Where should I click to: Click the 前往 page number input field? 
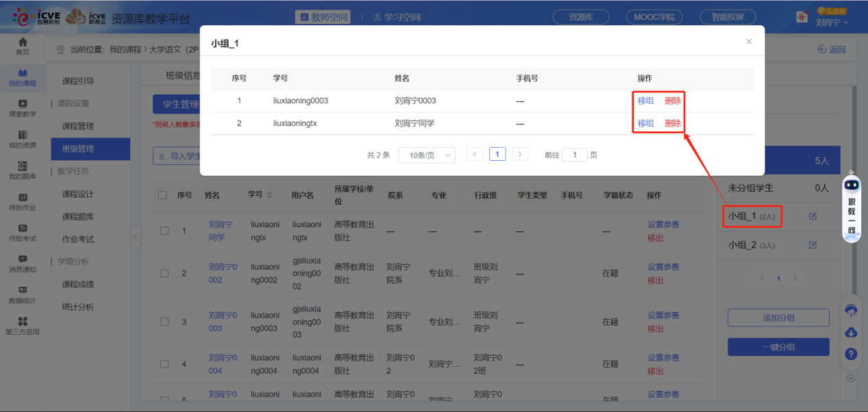575,155
